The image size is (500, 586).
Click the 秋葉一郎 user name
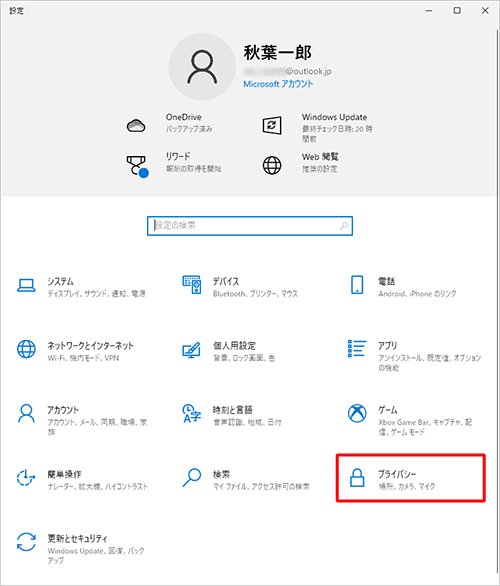point(278,52)
